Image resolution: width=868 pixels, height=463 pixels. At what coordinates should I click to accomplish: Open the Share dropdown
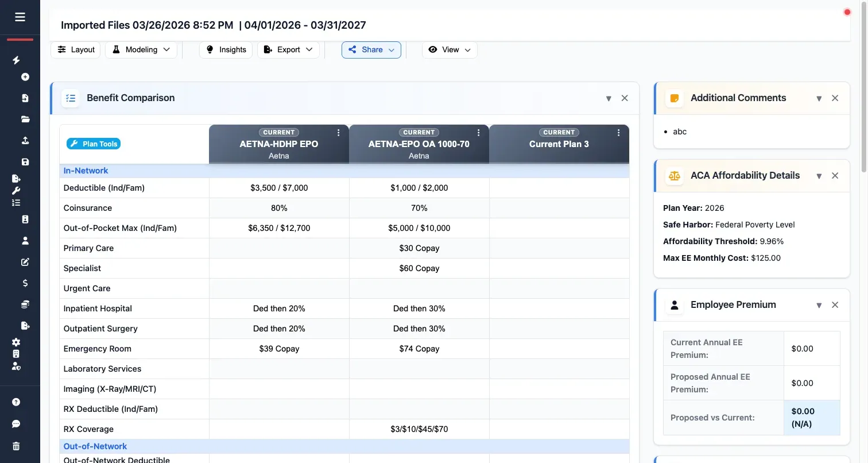pos(371,50)
